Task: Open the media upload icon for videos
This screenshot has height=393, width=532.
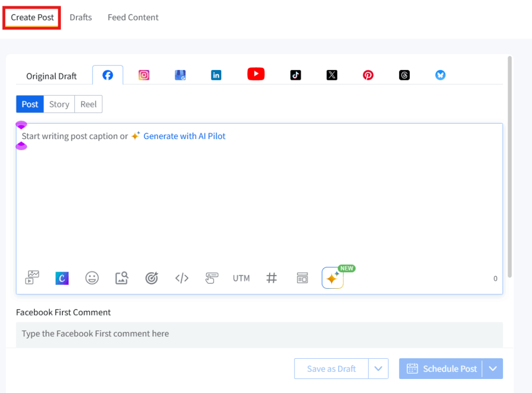Action: (31, 278)
